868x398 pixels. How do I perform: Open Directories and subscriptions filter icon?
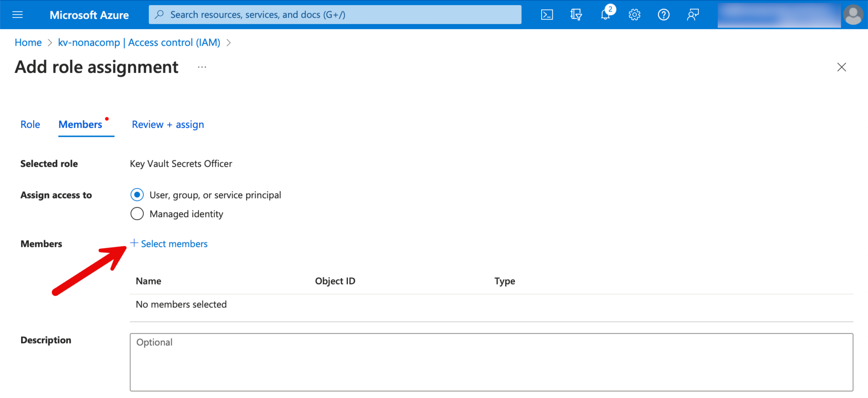point(576,15)
